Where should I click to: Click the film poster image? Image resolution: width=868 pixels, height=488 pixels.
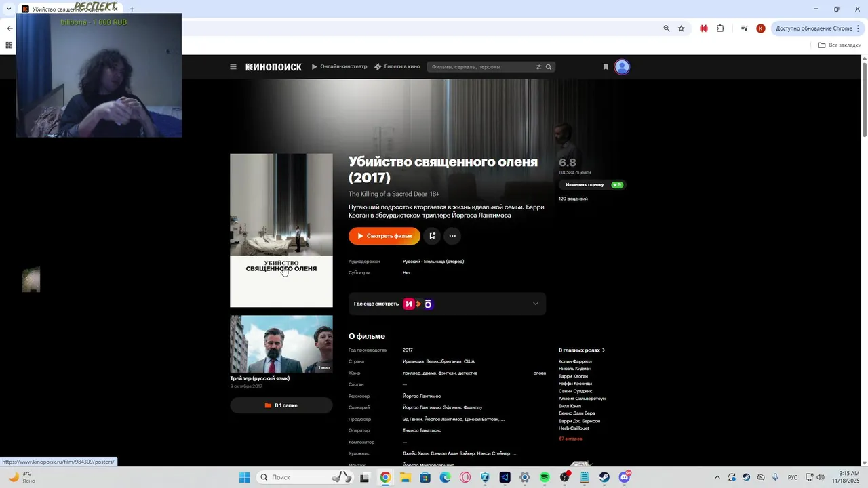[x=281, y=230]
